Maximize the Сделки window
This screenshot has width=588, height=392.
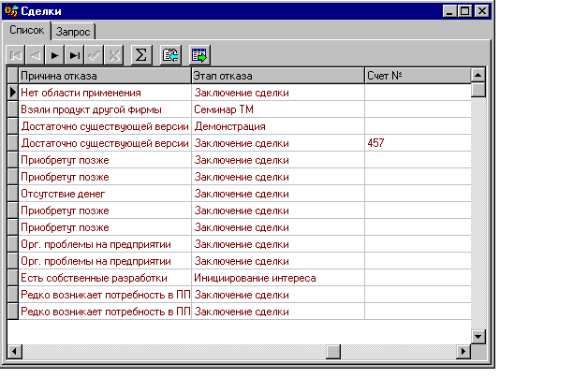465,11
